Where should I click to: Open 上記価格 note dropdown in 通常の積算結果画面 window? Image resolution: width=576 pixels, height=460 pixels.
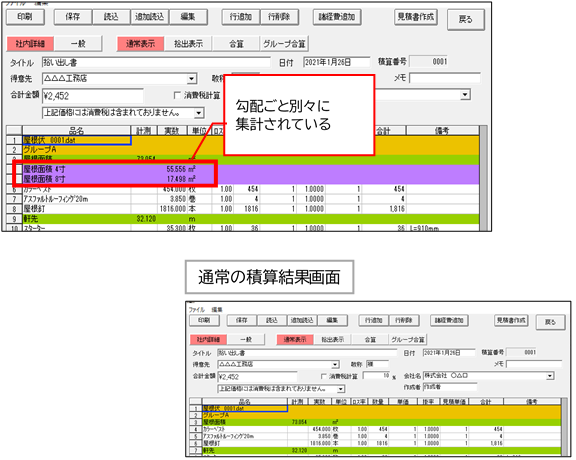(x=341, y=389)
